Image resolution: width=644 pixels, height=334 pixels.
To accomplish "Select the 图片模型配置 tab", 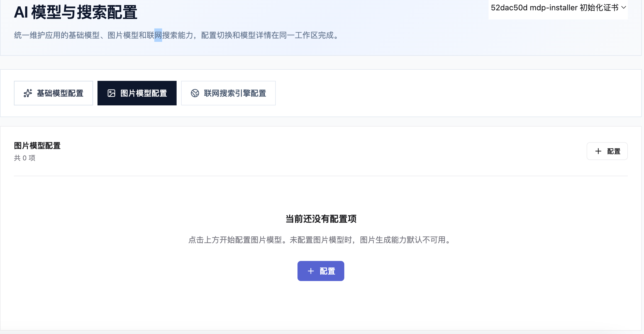I will coord(137,93).
